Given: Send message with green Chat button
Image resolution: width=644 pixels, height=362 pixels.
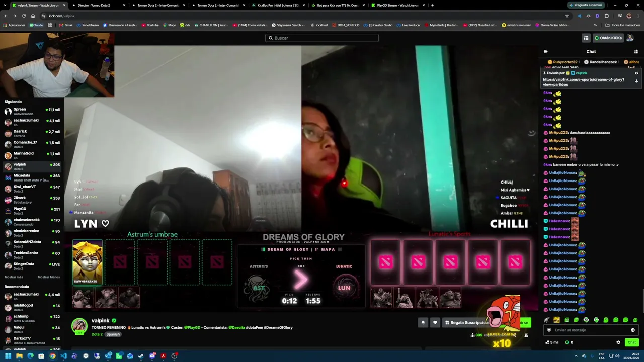Looking at the screenshot, I should 632,342.
